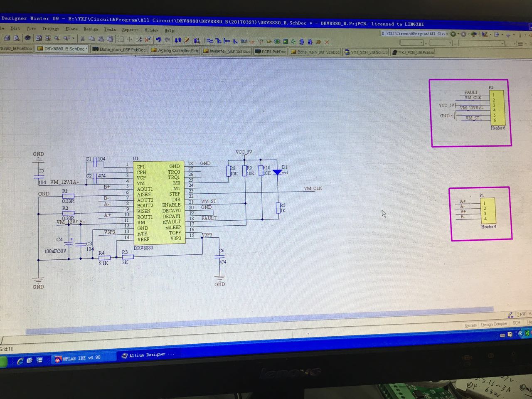Click the Clear Filter icon

point(148,39)
